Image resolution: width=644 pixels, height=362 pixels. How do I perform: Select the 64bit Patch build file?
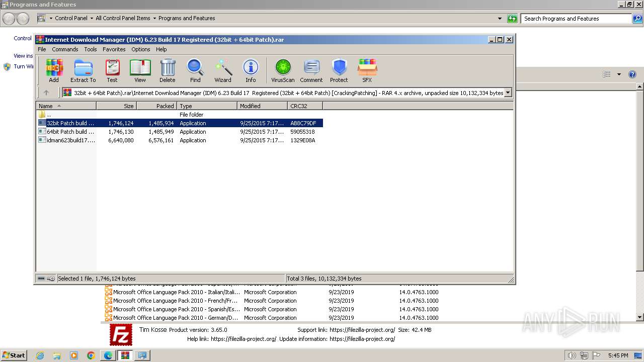(x=180, y=132)
